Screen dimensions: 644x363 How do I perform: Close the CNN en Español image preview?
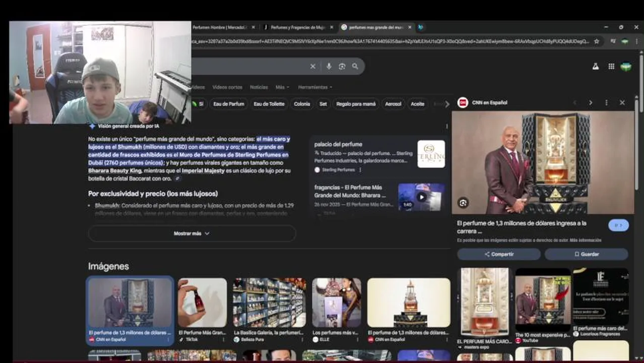tap(622, 103)
